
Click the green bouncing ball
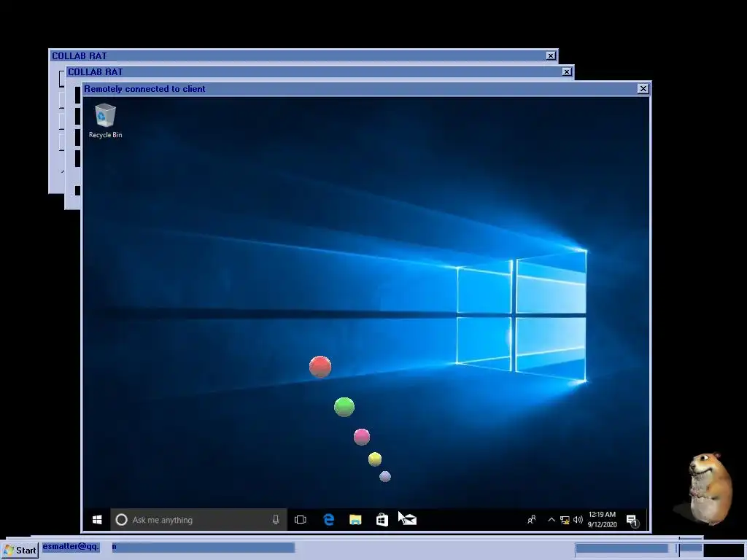point(344,407)
